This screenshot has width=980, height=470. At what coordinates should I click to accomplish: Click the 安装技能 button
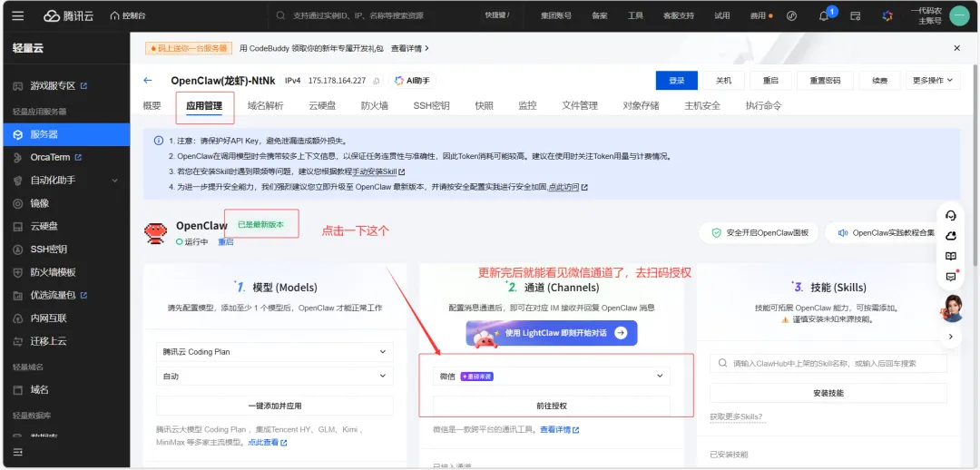(828, 393)
